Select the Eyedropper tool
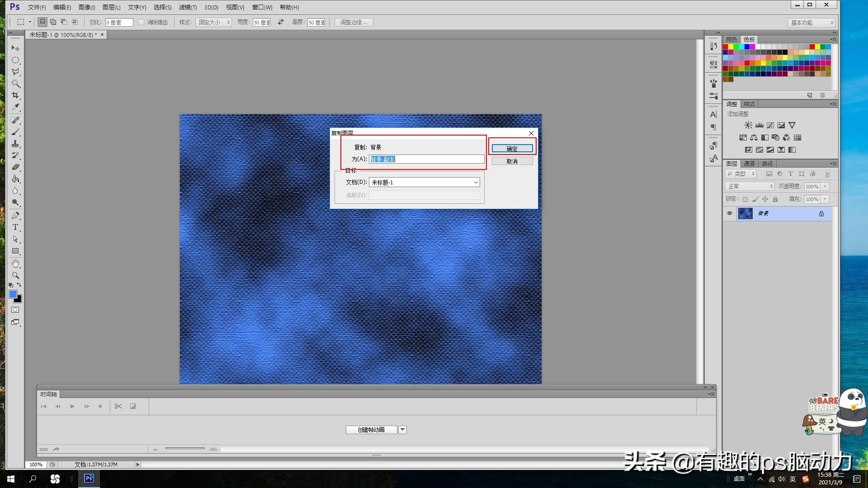 15,107
